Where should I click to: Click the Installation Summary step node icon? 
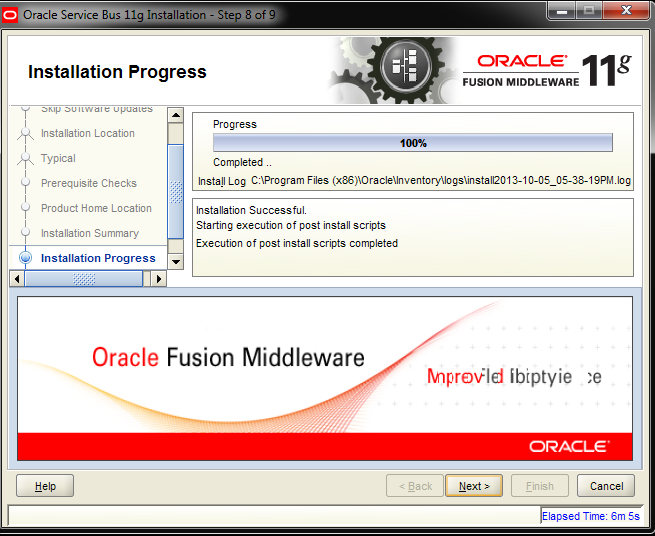(25, 232)
